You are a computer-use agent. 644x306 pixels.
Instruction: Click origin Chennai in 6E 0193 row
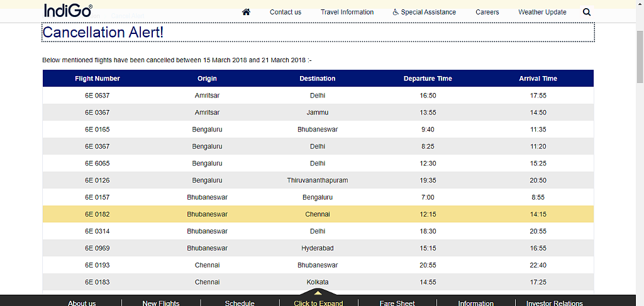207,265
